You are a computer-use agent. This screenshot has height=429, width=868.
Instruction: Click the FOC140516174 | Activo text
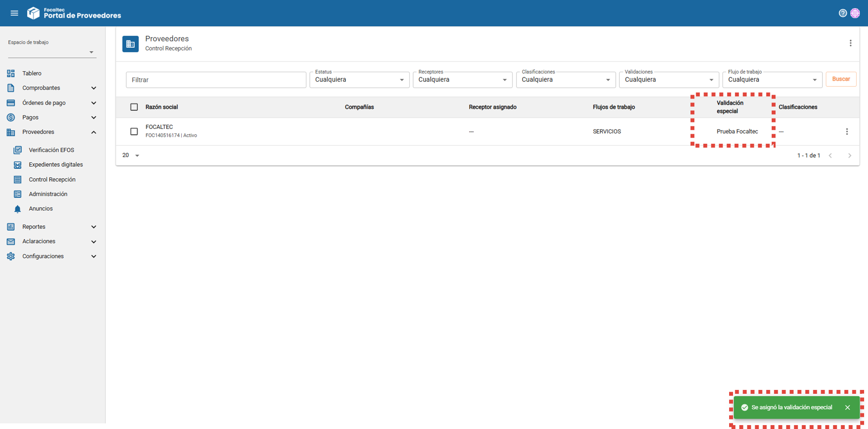[171, 135]
